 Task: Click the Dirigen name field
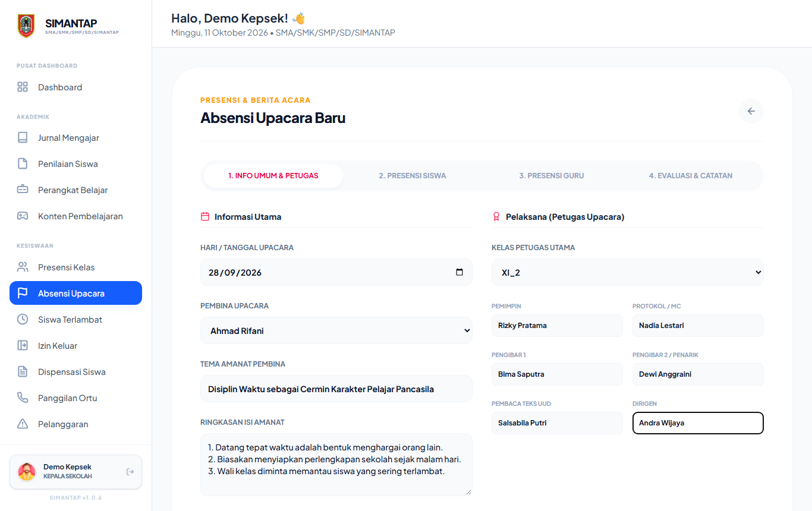(698, 423)
